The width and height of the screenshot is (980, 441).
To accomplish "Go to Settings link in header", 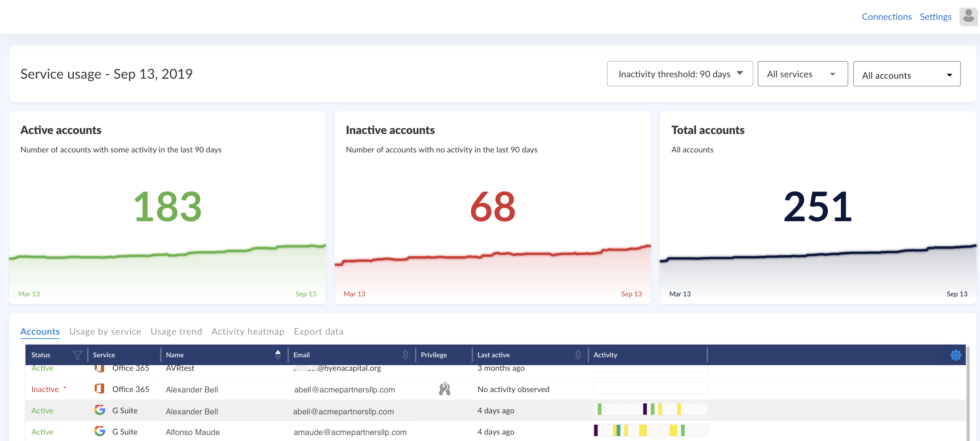I will tap(935, 17).
